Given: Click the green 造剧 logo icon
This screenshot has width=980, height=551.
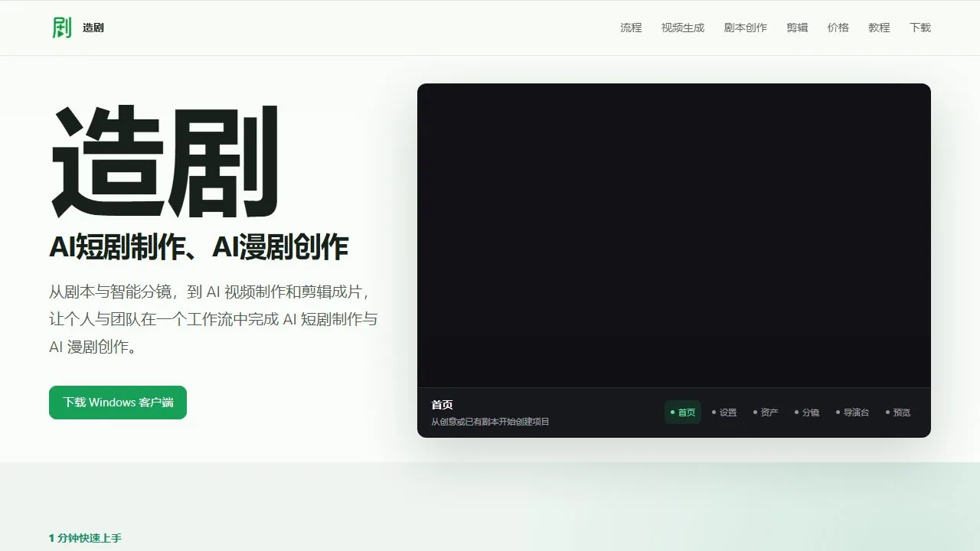Looking at the screenshot, I should coord(62,28).
